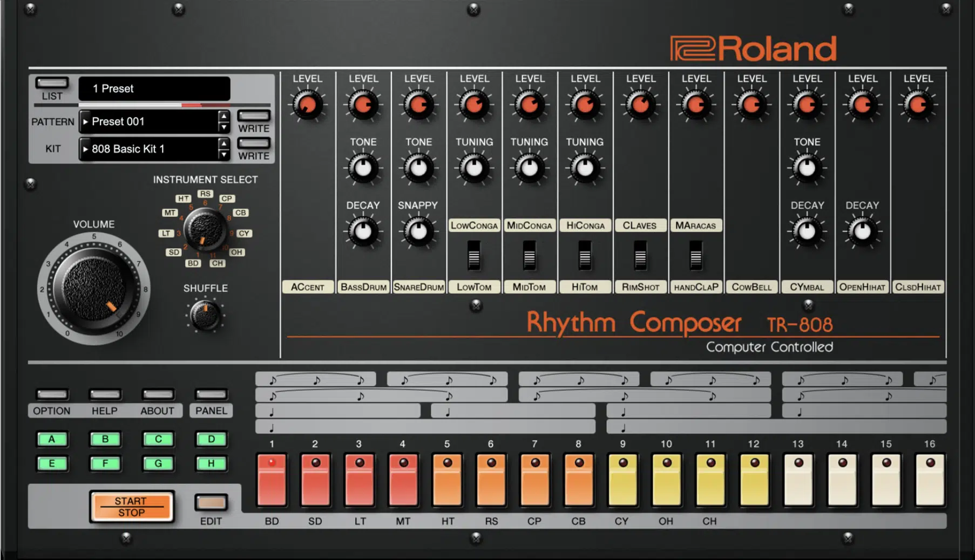Image resolution: width=975 pixels, height=560 pixels.
Task: Click the Kit down arrow stepper
Action: [x=224, y=154]
